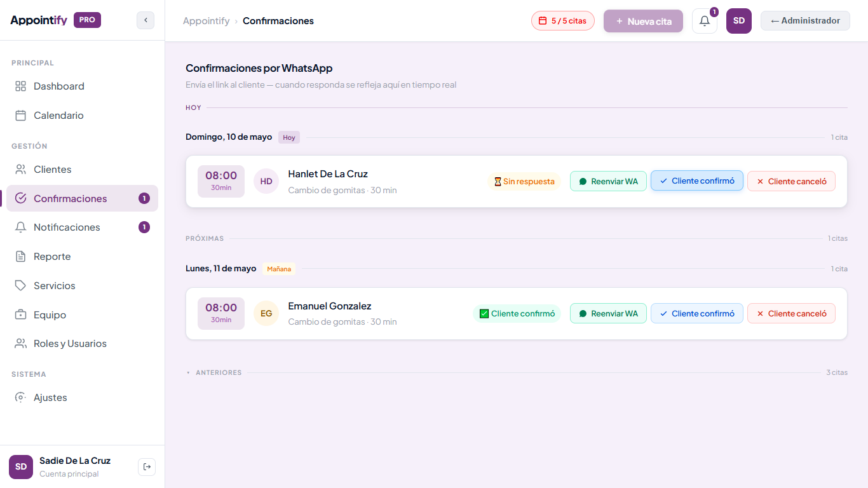Open the Dashboard menu item
Screen dimensions: 868x488
coord(83,86)
